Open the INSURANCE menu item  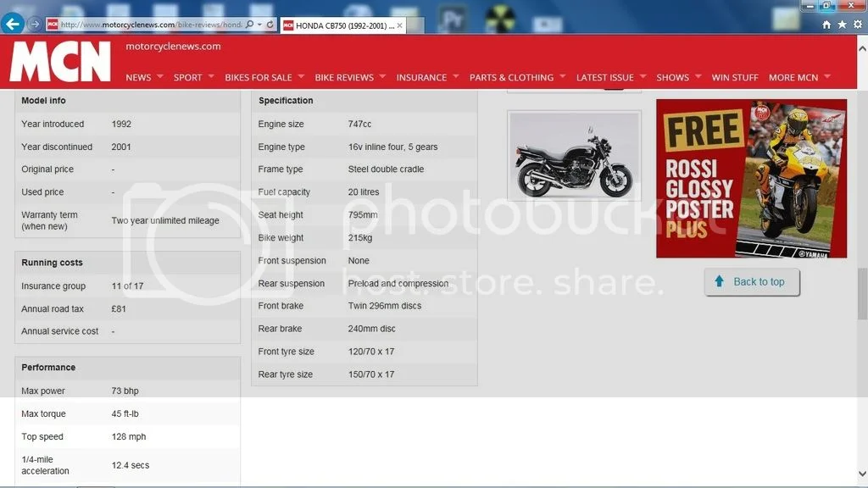tap(421, 77)
